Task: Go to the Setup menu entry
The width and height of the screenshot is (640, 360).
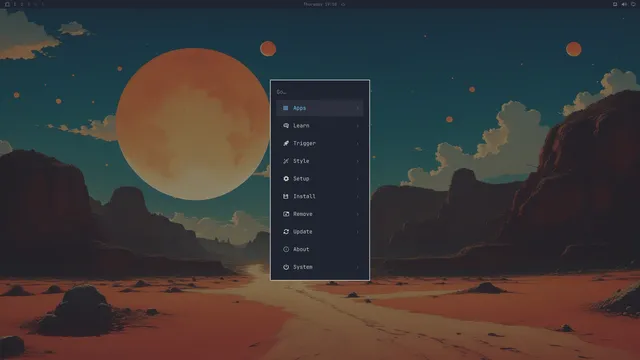Action: coord(320,179)
